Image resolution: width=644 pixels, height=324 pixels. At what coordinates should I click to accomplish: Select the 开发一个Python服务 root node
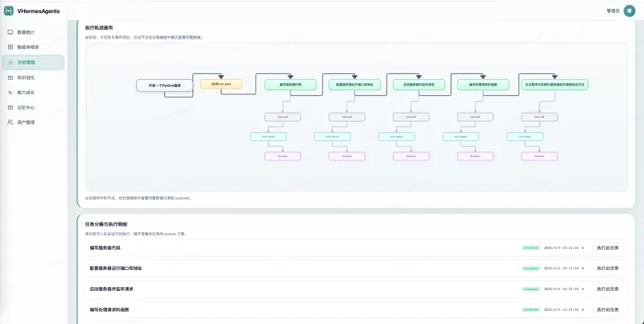click(x=164, y=84)
